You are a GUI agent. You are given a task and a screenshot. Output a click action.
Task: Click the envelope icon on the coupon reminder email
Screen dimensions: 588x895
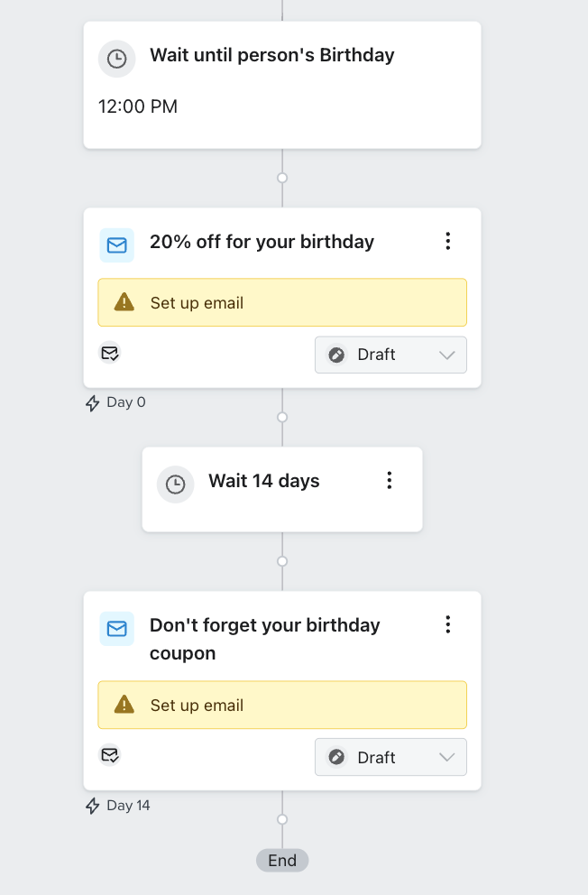117,629
